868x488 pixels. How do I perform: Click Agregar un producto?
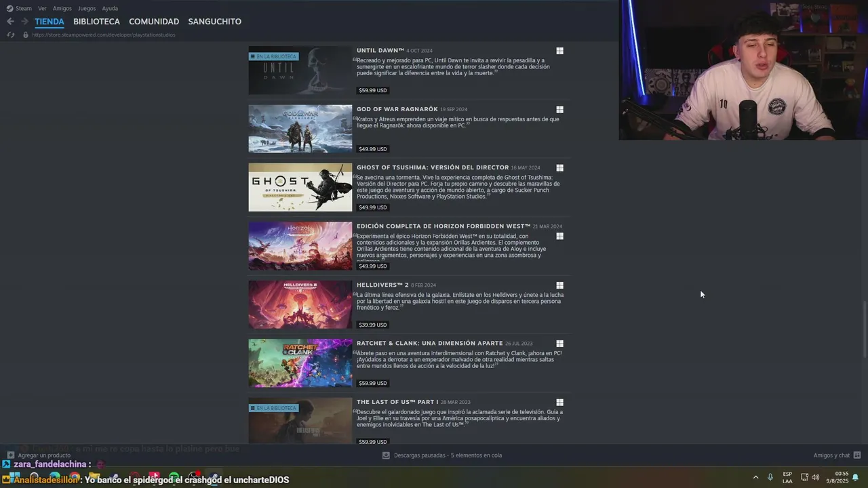(x=44, y=455)
